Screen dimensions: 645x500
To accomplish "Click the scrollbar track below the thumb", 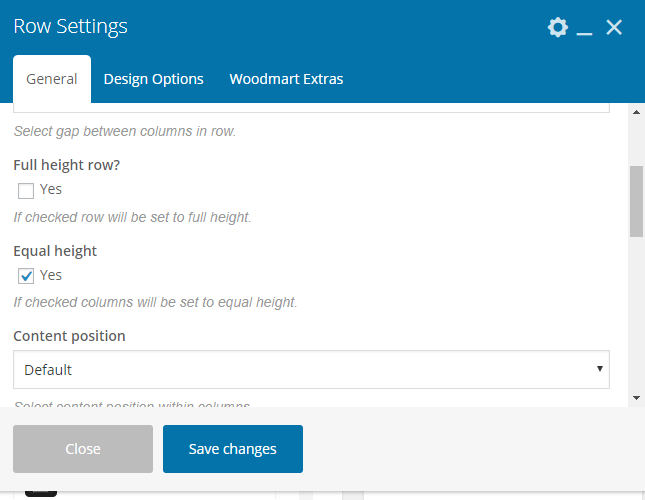I will [636, 320].
